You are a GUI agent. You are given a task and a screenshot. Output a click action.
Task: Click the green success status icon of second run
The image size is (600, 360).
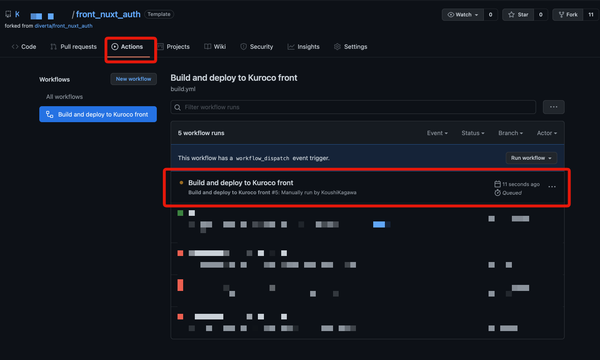click(180, 213)
